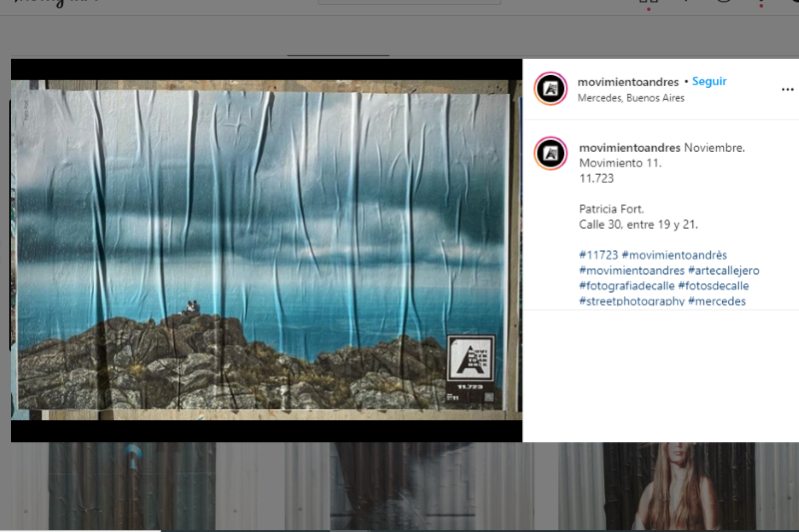The width and height of the screenshot is (799, 532).
Task: Select the thumbnail with long-haired woman
Action: (677, 487)
